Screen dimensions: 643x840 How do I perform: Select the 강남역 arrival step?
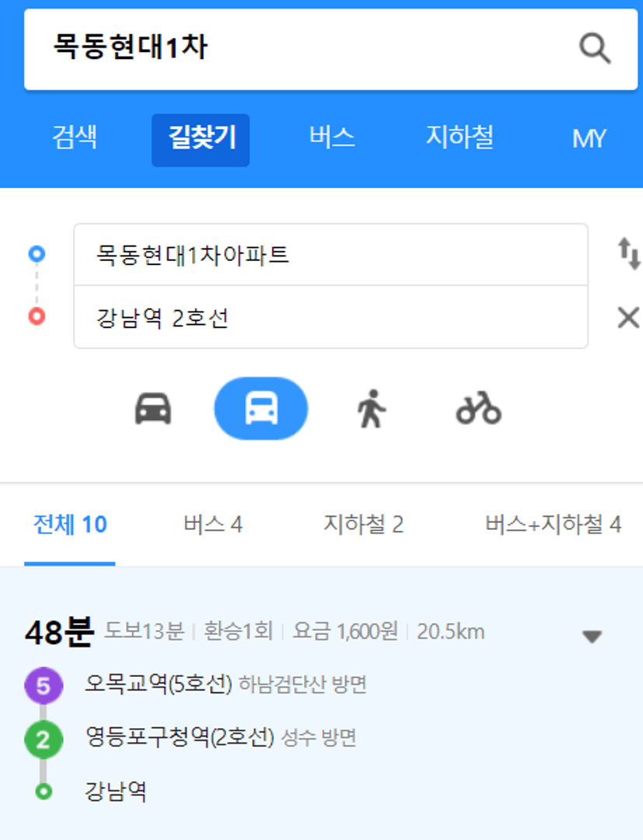(116, 791)
